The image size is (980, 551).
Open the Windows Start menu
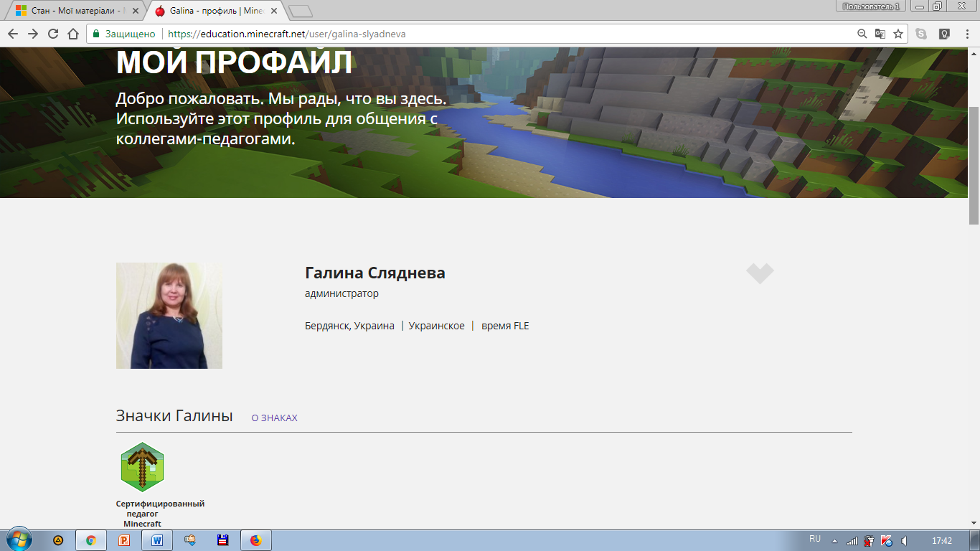[x=19, y=540]
